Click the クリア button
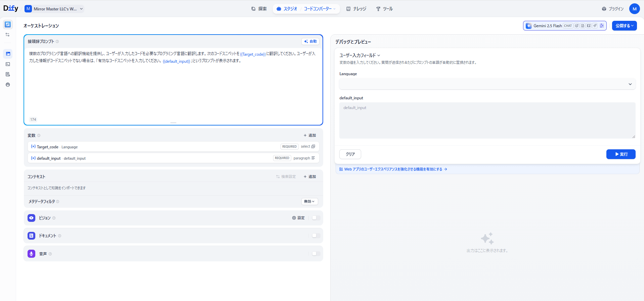The image size is (644, 301). point(350,154)
